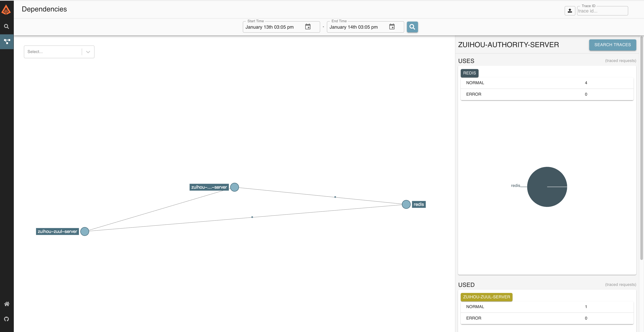Click the calendar icon for Start Time
The image size is (644, 332).
click(307, 27)
